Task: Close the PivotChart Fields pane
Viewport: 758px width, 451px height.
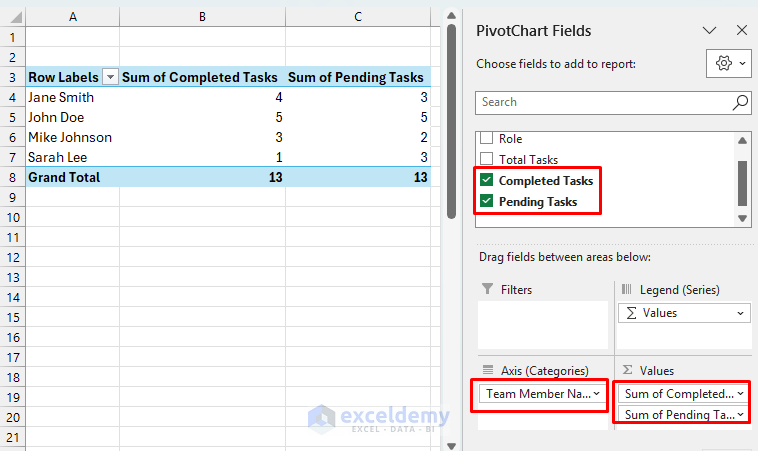Action: (x=741, y=31)
